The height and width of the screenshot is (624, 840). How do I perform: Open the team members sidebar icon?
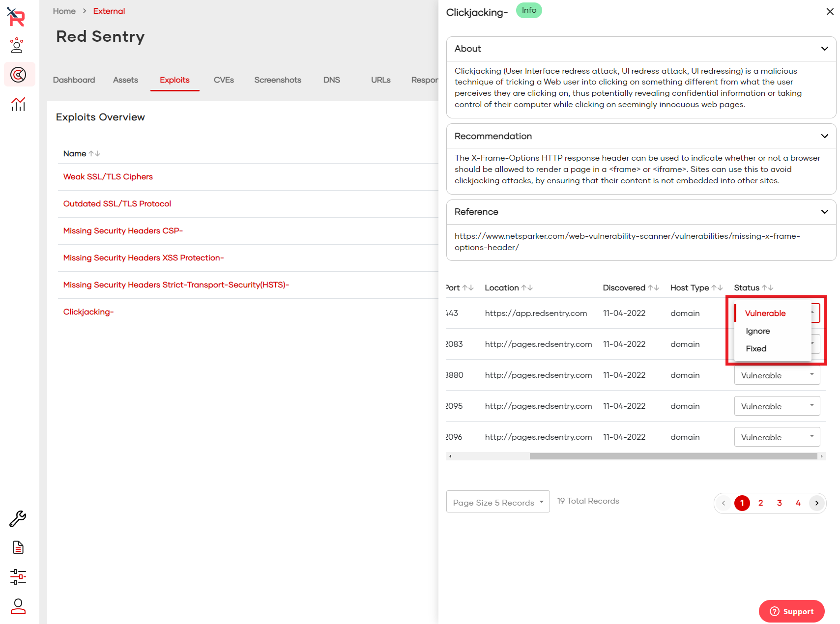(x=17, y=45)
